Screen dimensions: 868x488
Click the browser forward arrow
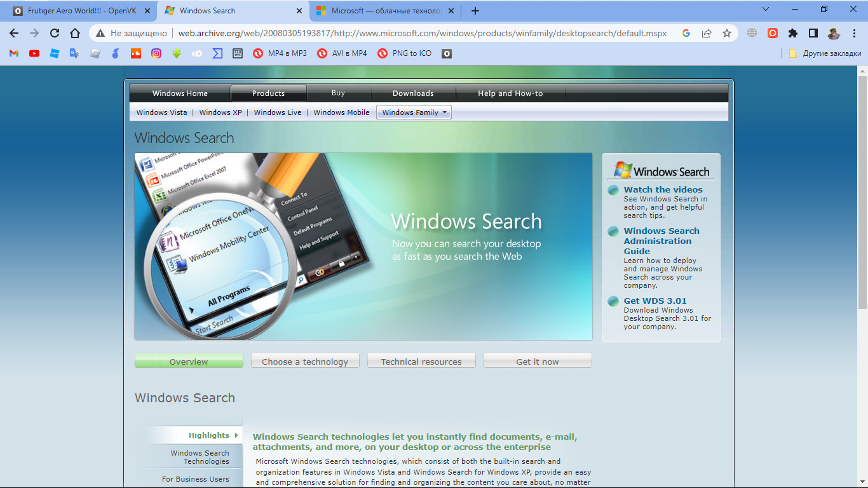(34, 33)
